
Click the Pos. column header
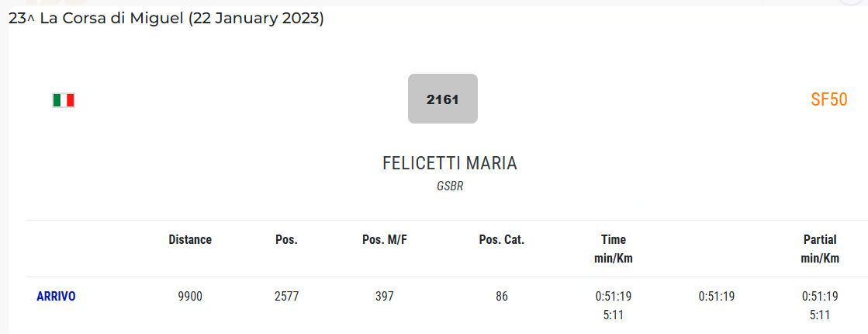(x=286, y=239)
